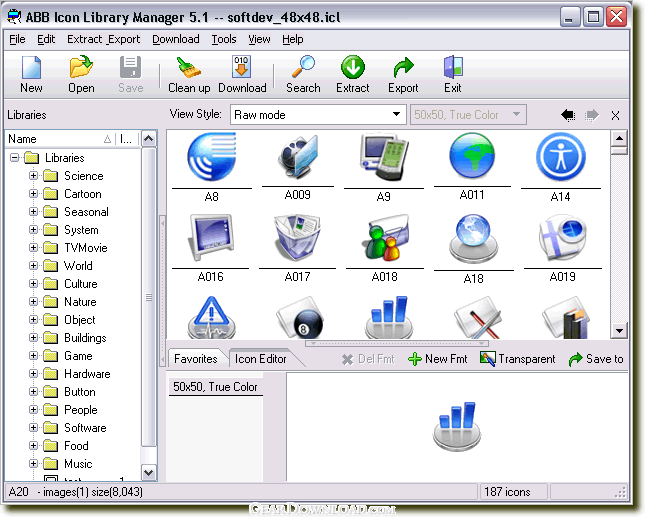Select the A14 accessibility icon thumbnail
The image size is (645, 517).
click(560, 160)
